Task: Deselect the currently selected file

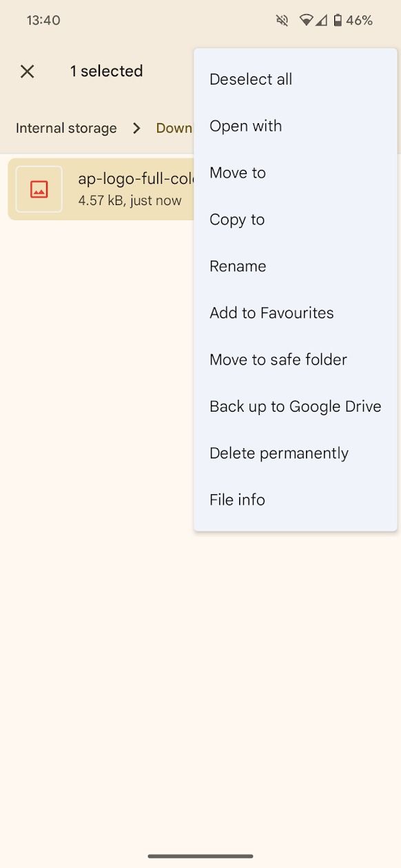Action: tap(250, 79)
